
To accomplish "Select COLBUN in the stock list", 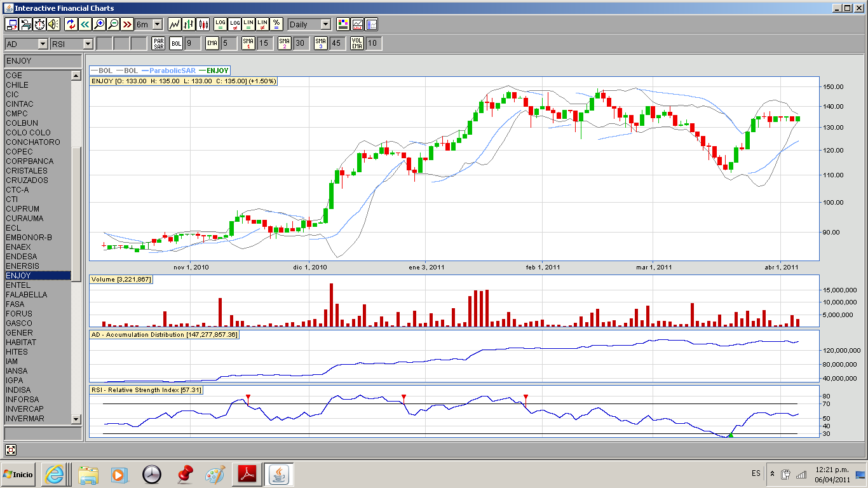I will pyautogui.click(x=38, y=123).
